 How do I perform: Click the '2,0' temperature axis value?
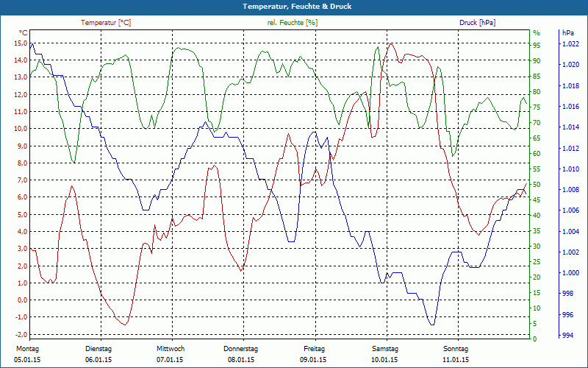point(22,266)
